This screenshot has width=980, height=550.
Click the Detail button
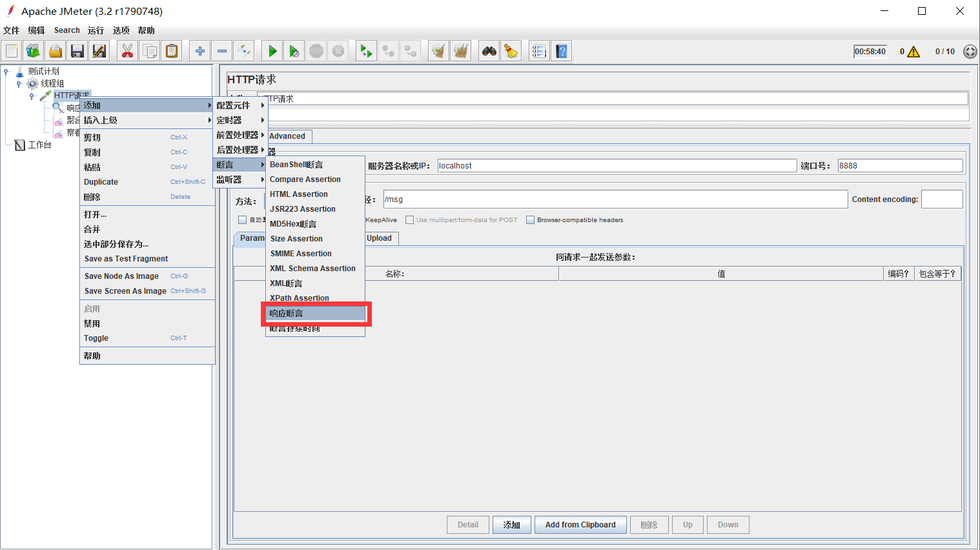pos(468,525)
